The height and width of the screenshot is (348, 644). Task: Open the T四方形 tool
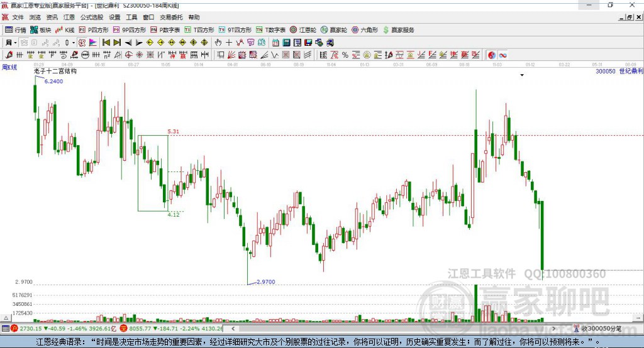(199, 30)
